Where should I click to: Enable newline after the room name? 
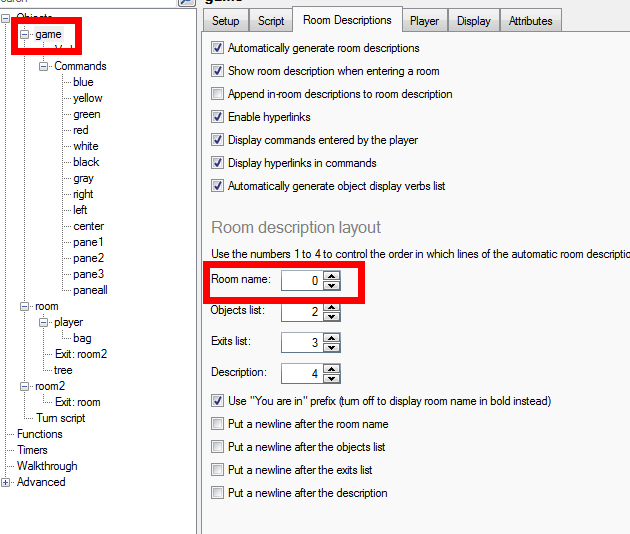[x=218, y=424]
